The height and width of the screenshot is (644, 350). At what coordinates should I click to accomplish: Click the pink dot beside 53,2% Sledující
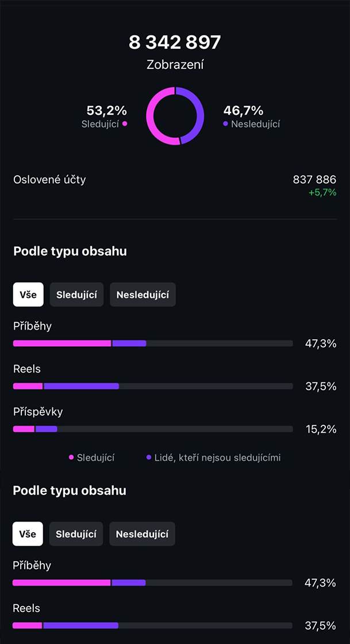click(x=125, y=123)
